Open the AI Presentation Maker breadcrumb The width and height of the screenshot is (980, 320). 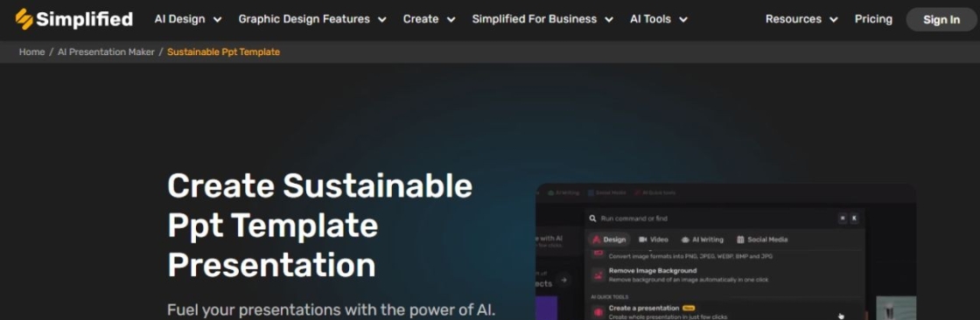click(x=106, y=52)
